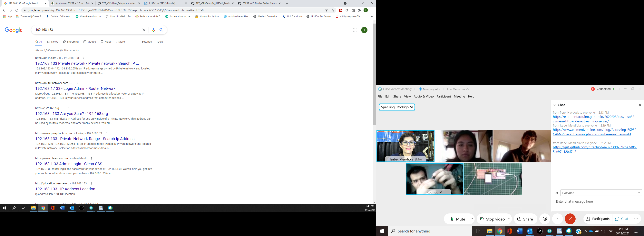The image size is (644, 236).
Task: Mute the microphone in Webex
Action: 457,219
